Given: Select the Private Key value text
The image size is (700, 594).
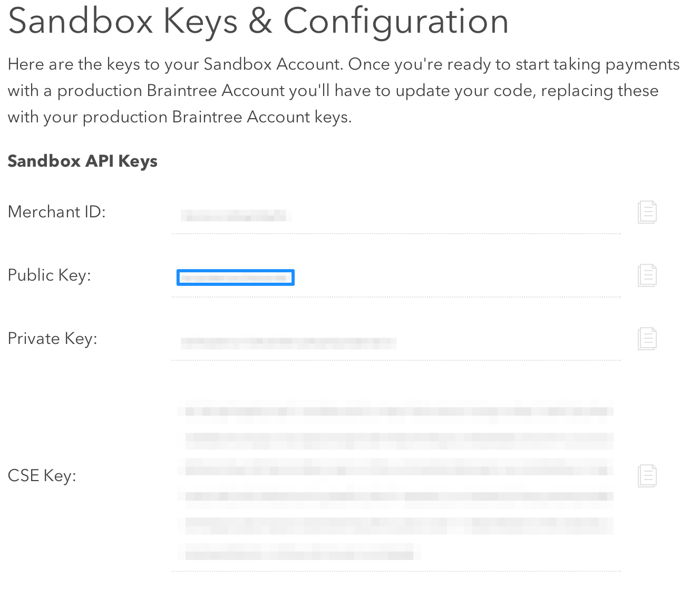Looking at the screenshot, I should tap(288, 342).
